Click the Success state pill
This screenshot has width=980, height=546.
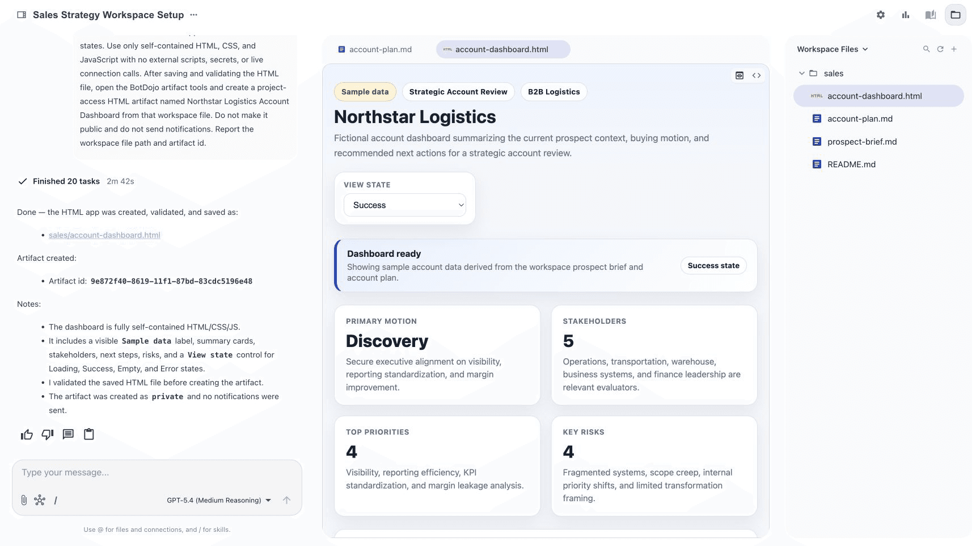click(713, 265)
